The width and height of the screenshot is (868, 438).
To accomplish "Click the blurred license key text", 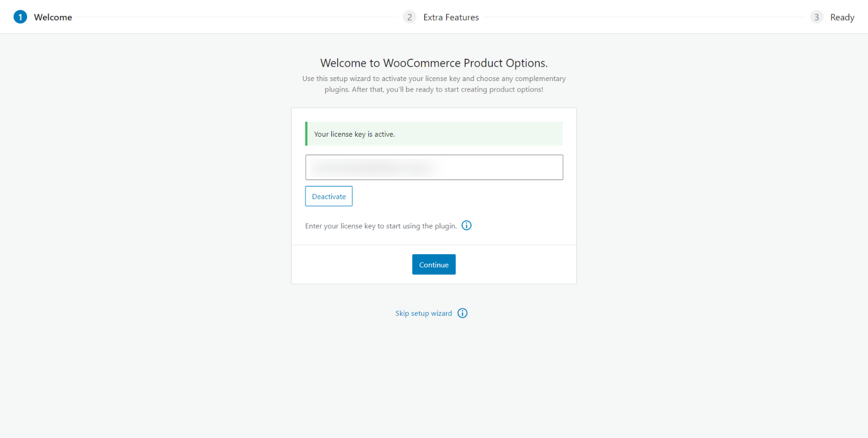I will (373, 167).
